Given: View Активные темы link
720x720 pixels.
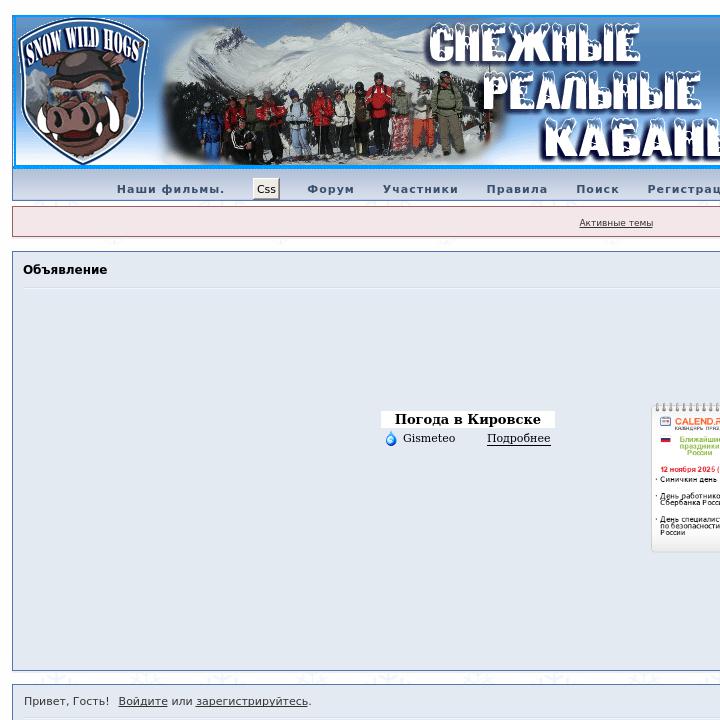Looking at the screenshot, I should [x=616, y=223].
